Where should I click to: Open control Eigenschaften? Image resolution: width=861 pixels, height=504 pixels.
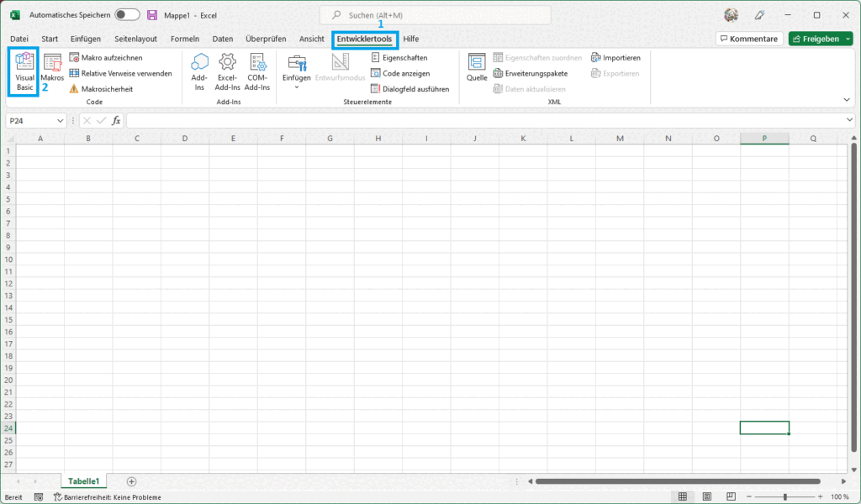[x=399, y=58]
